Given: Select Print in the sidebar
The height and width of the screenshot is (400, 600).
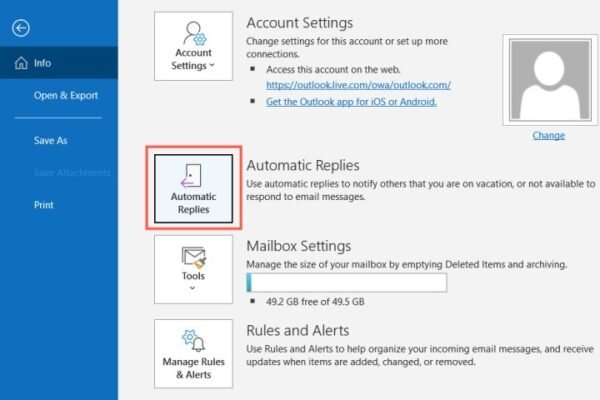Looking at the screenshot, I should [44, 205].
